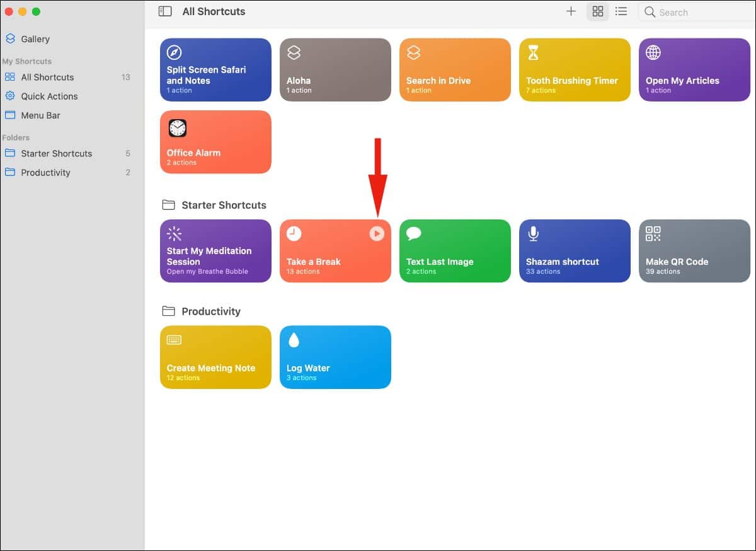The width and height of the screenshot is (756, 551).
Task: Click the Split Screen Safari compass icon
Action: [x=174, y=53]
